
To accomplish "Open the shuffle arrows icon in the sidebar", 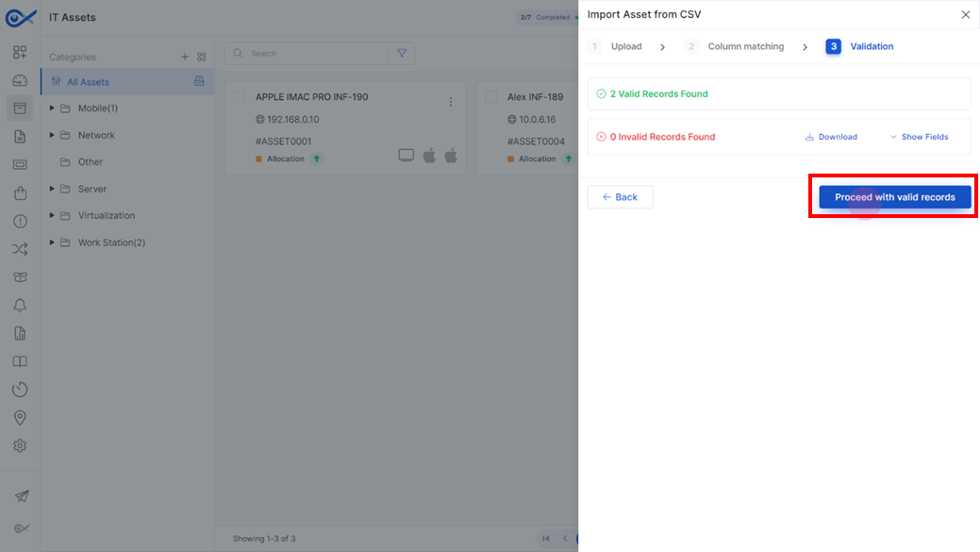I will (x=20, y=249).
